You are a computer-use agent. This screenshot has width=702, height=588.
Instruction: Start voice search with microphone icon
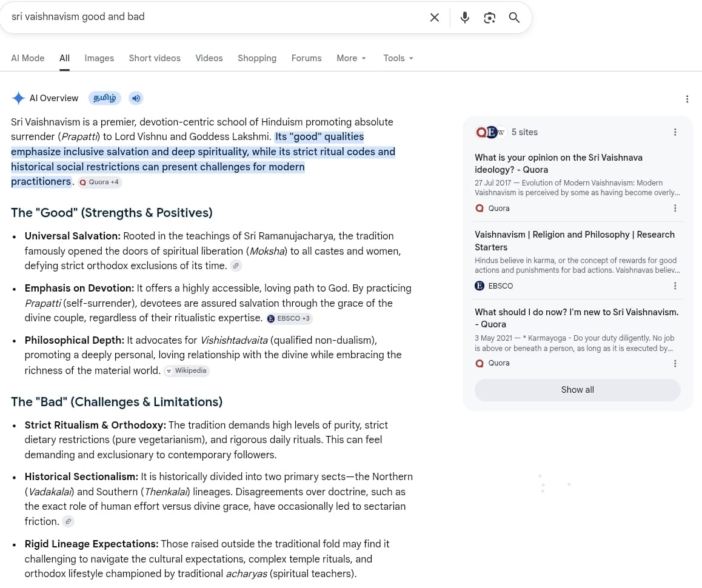point(465,18)
